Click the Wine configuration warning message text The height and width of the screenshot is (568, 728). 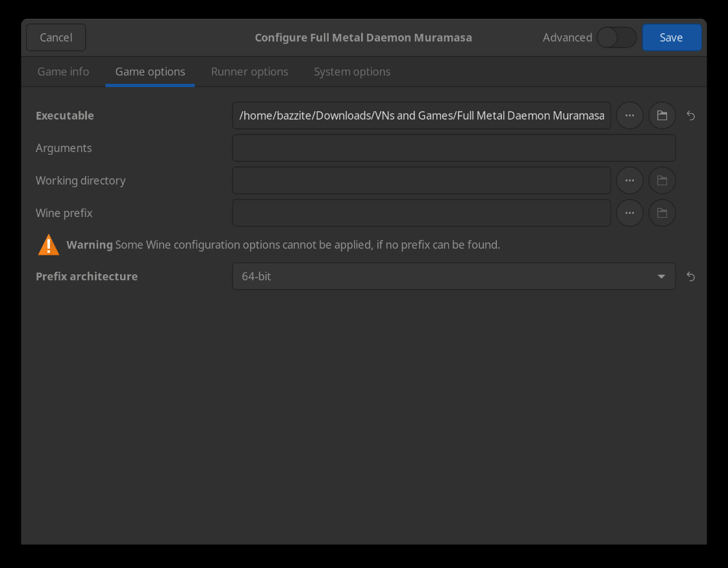pyautogui.click(x=283, y=245)
